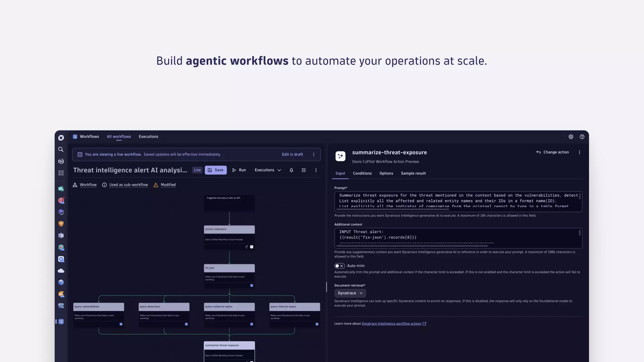Open the kebab menu beside Change action
This screenshot has height=362, width=644.
(x=579, y=152)
